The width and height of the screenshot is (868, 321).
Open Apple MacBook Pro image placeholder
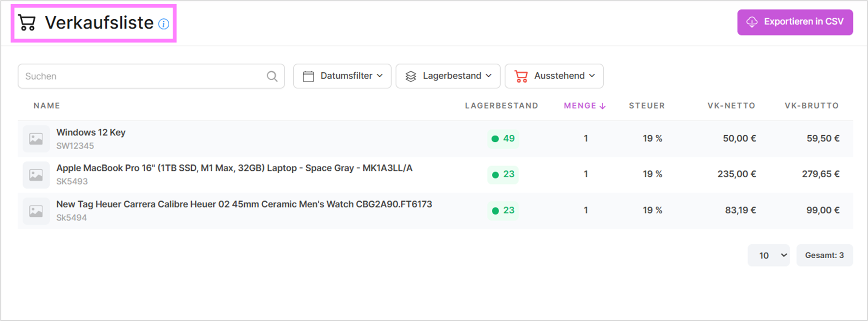coord(36,175)
